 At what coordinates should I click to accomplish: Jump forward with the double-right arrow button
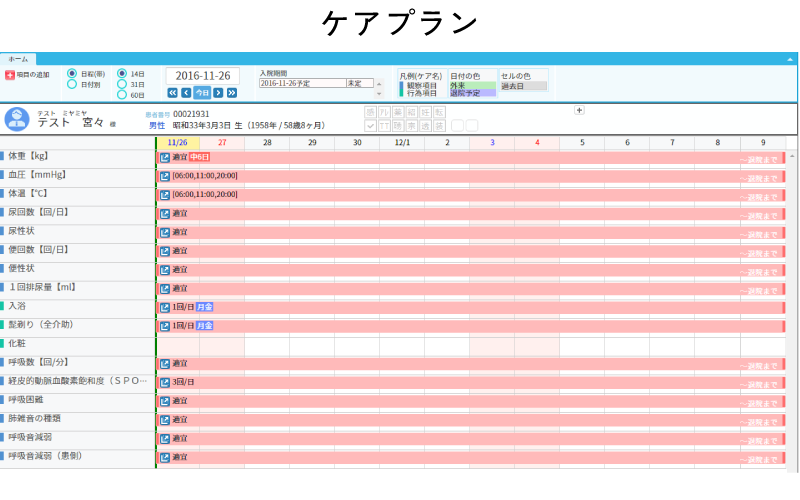pos(232,92)
